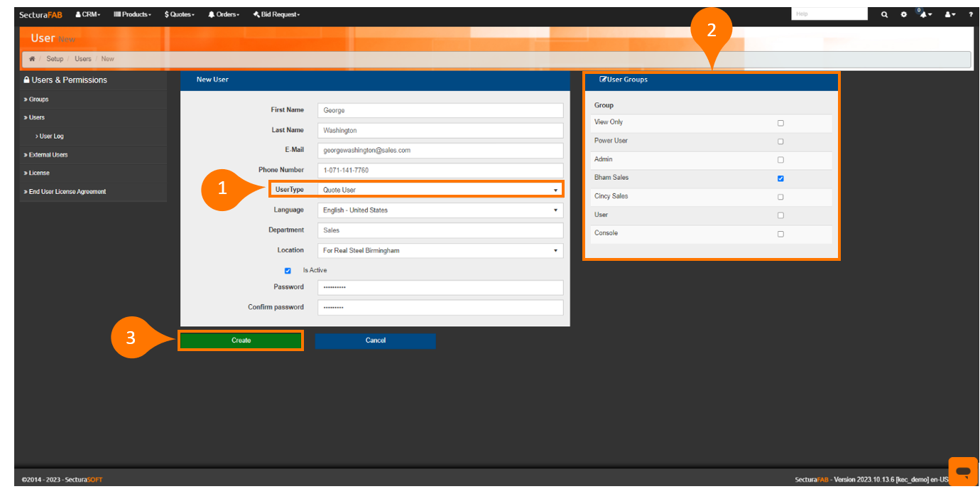Expand the Language dropdown
This screenshot has width=980, height=489.
click(440, 210)
